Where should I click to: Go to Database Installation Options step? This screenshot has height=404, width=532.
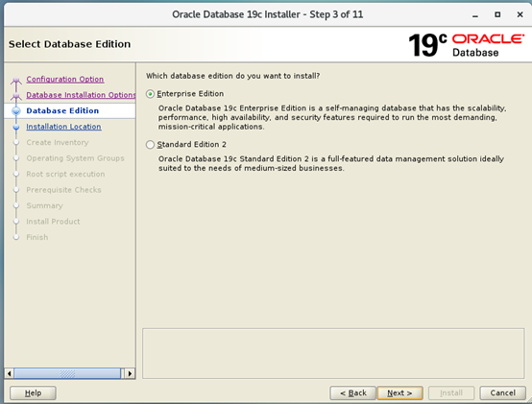[x=81, y=95]
